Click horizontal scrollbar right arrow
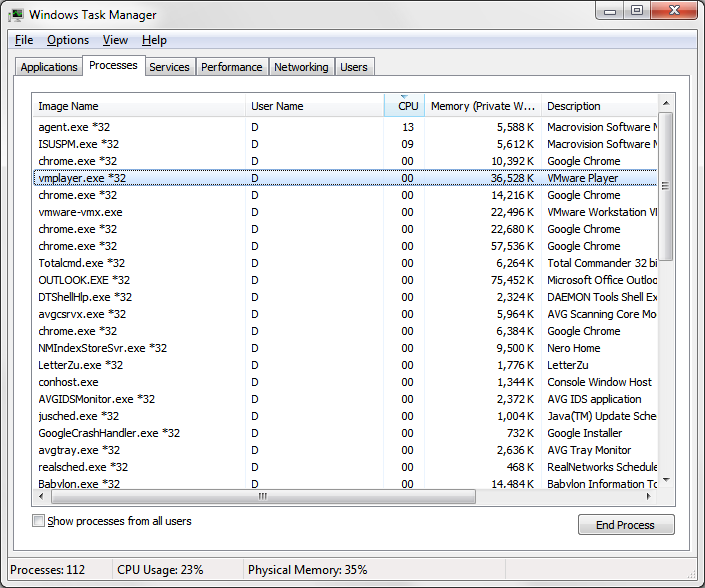This screenshot has width=705, height=588. 649,495
